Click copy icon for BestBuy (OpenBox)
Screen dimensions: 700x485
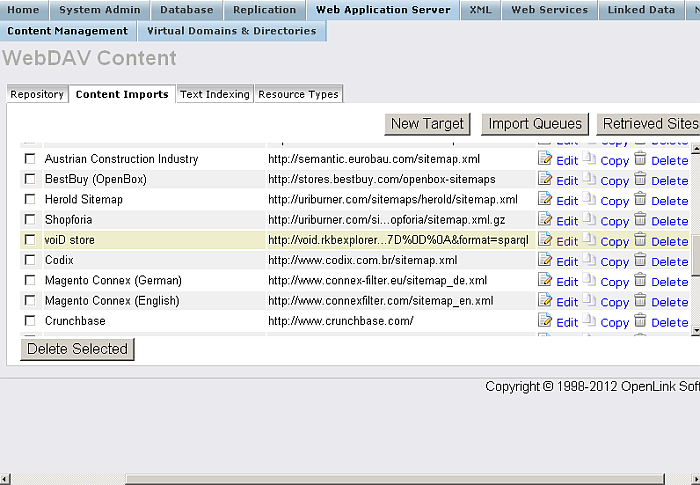(589, 178)
